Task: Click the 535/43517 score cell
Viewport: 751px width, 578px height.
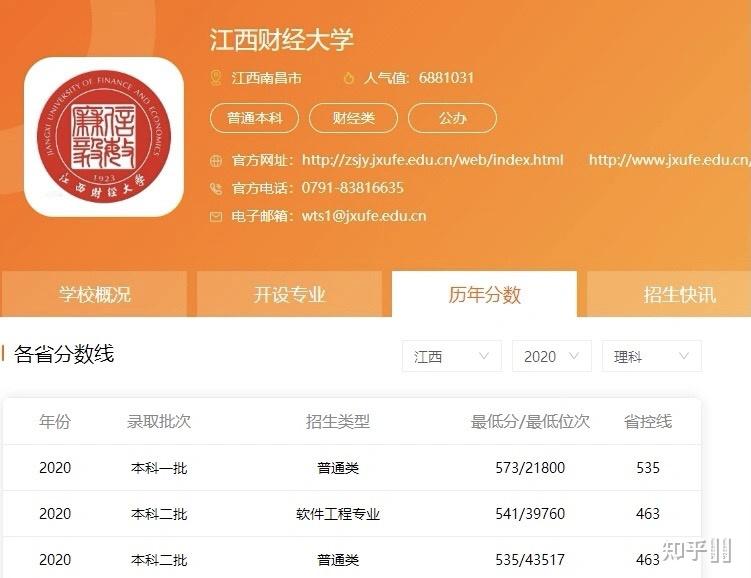Action: [x=530, y=559]
